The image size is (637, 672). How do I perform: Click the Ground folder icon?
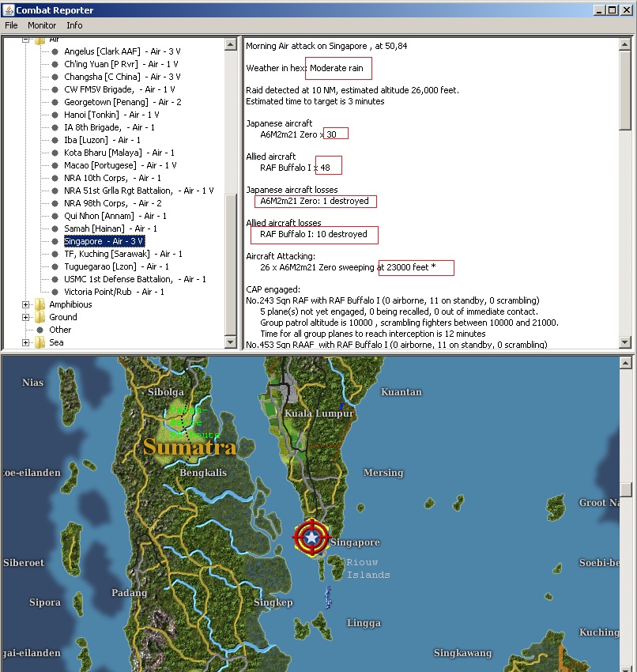click(40, 318)
